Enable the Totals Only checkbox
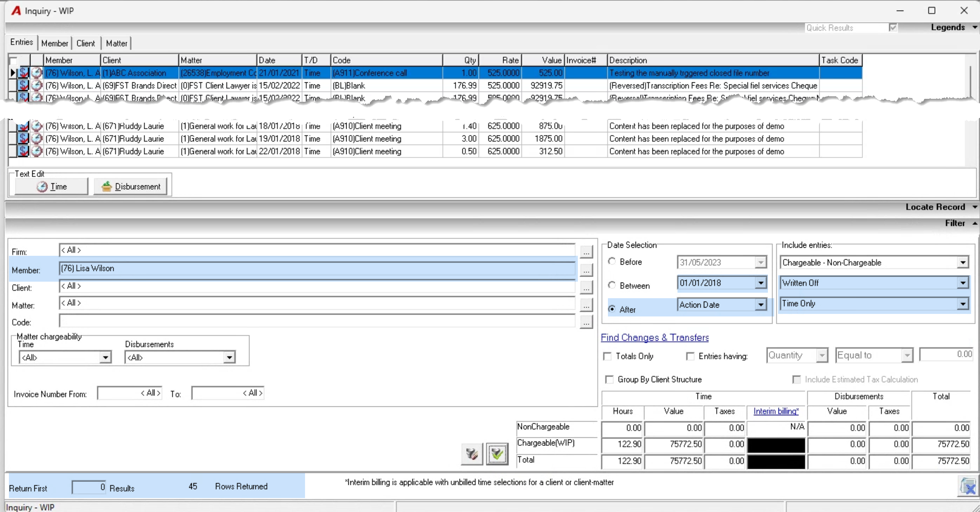Image resolution: width=980 pixels, height=512 pixels. [x=608, y=356]
